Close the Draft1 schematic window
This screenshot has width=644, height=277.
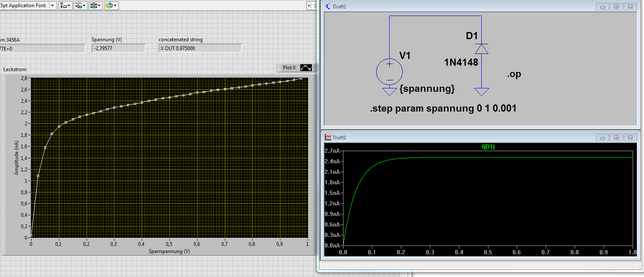coord(630,6)
